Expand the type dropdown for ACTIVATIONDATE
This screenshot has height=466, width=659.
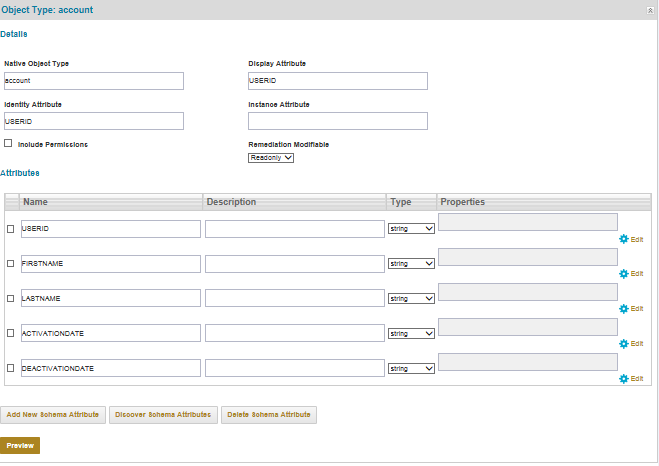[411, 334]
